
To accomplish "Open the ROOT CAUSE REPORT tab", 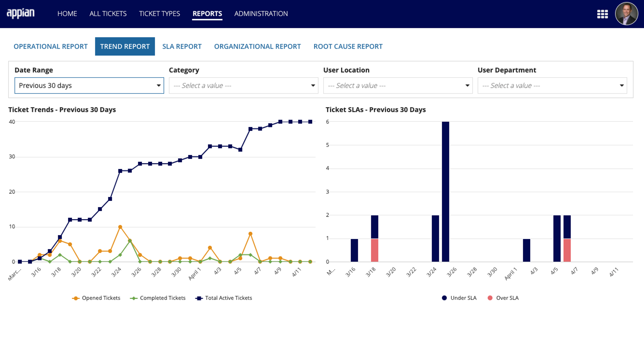I will (x=348, y=46).
